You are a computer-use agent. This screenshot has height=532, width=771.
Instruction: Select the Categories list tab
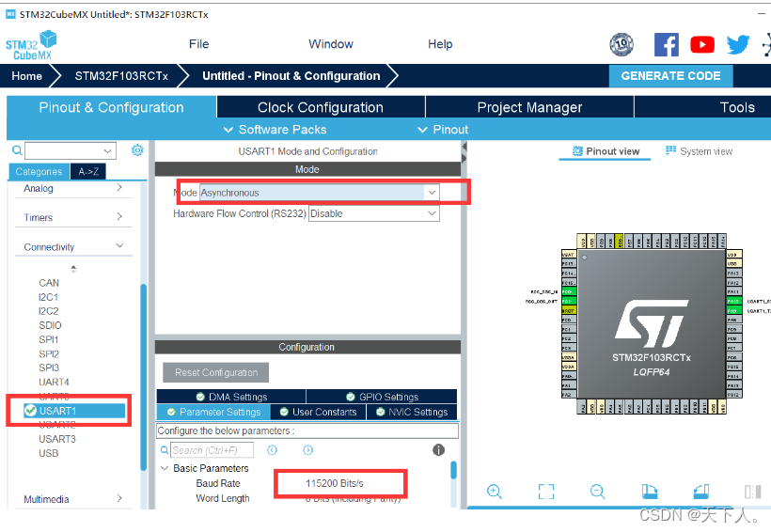(39, 171)
